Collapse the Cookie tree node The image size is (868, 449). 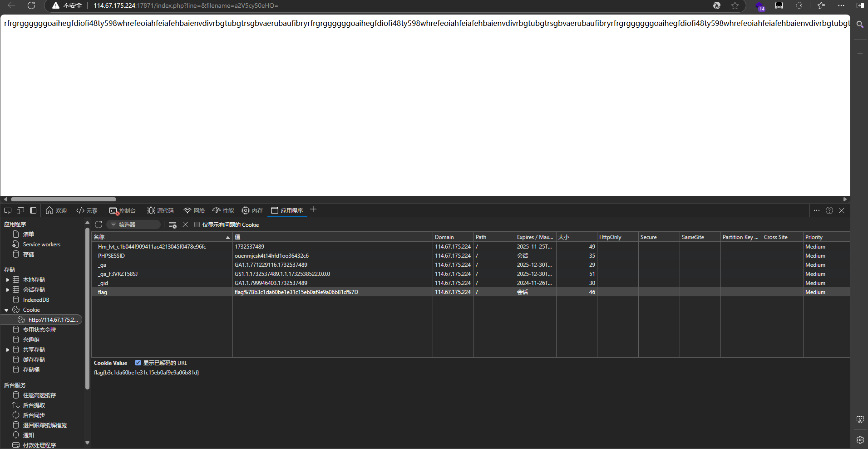tap(6, 310)
